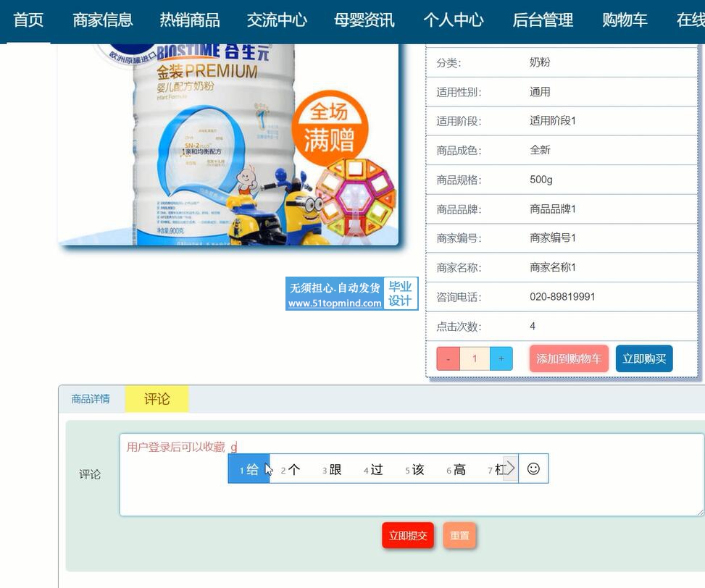Click the 添加到购物车 button

569,358
